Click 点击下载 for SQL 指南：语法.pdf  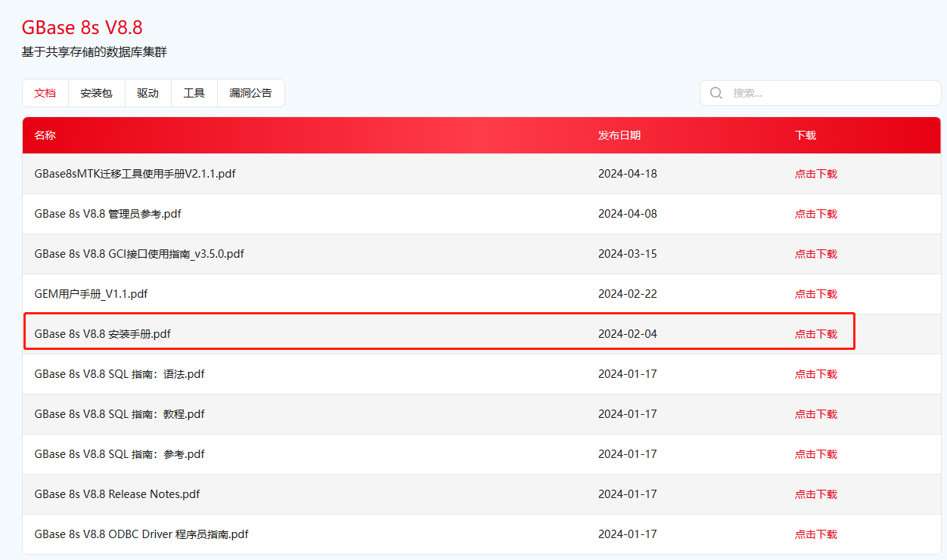(x=816, y=374)
